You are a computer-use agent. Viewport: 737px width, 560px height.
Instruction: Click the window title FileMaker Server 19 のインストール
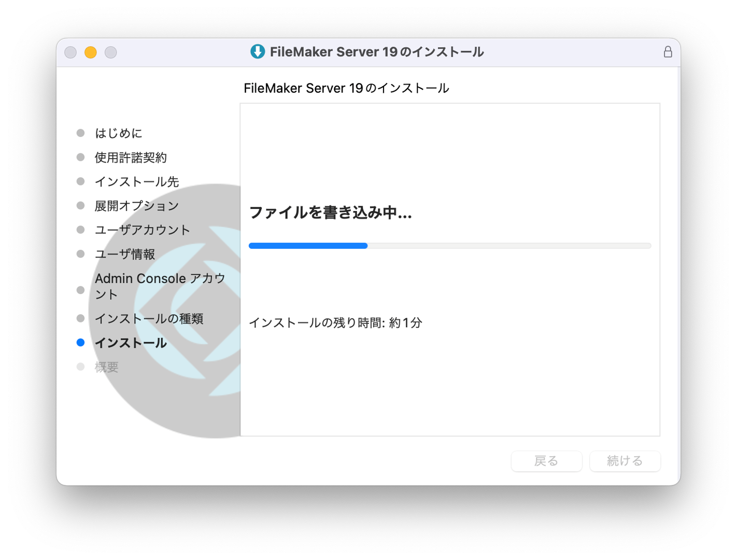click(x=377, y=52)
